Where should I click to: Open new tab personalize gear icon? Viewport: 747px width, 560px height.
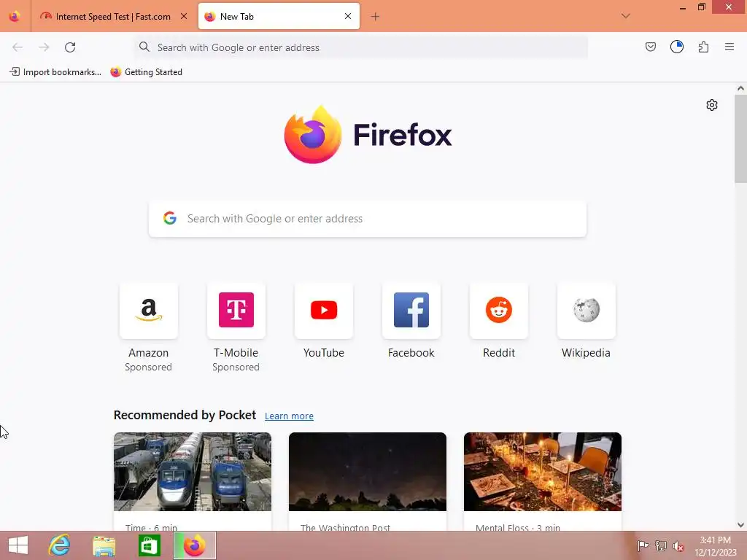(x=712, y=105)
